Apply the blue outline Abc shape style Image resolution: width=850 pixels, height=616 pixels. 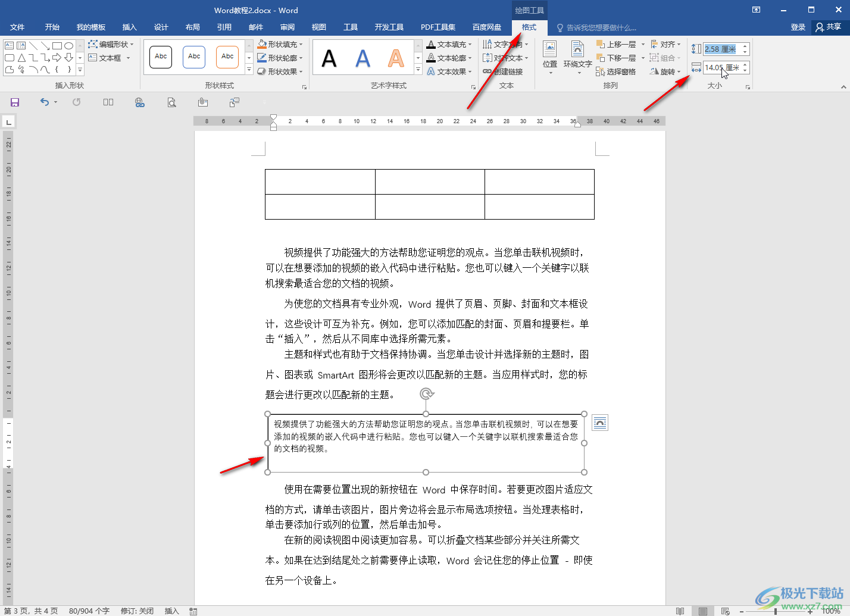click(x=194, y=57)
